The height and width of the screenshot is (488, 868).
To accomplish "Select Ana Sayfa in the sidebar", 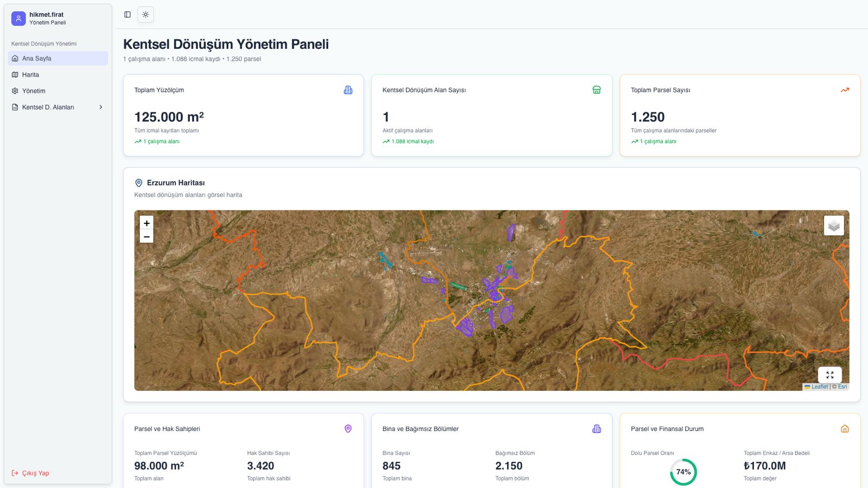I will (x=36, y=59).
